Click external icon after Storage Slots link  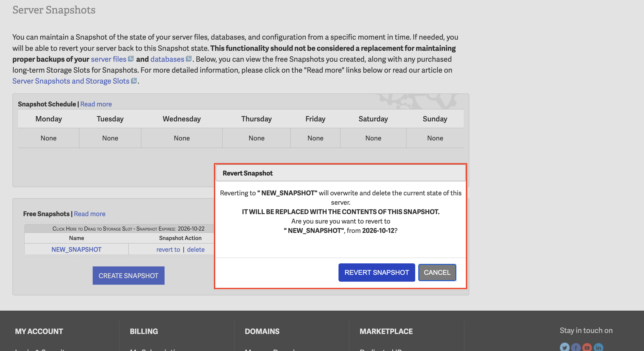[134, 81]
